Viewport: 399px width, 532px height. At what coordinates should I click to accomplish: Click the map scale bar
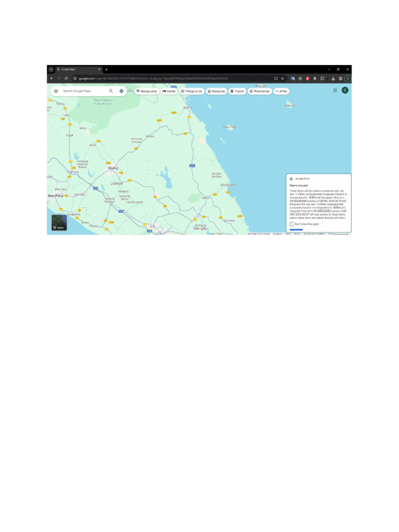tap(338, 234)
